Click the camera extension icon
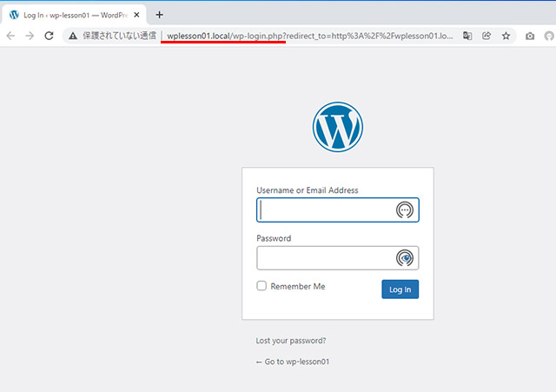 (x=530, y=36)
